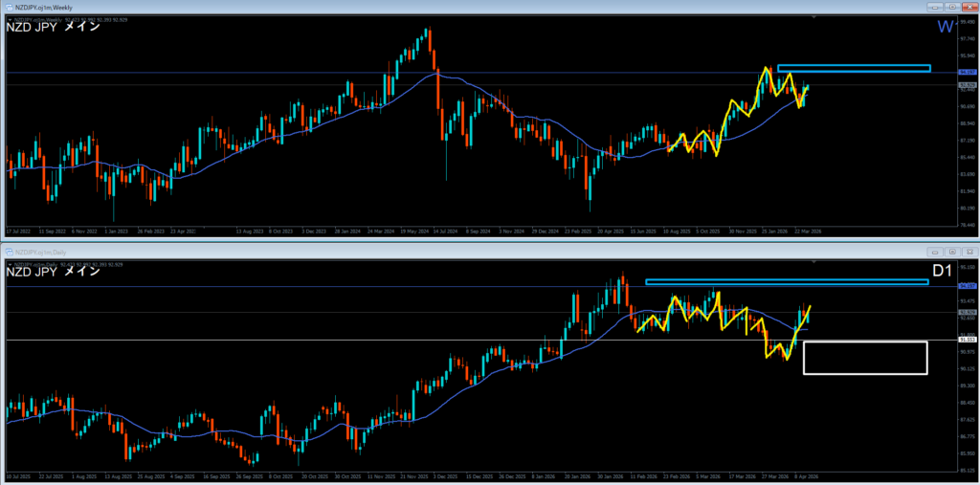Minimize the NZDJPY Daily chart window
Image resolution: width=980 pixels, height=485 pixels.
(937, 251)
